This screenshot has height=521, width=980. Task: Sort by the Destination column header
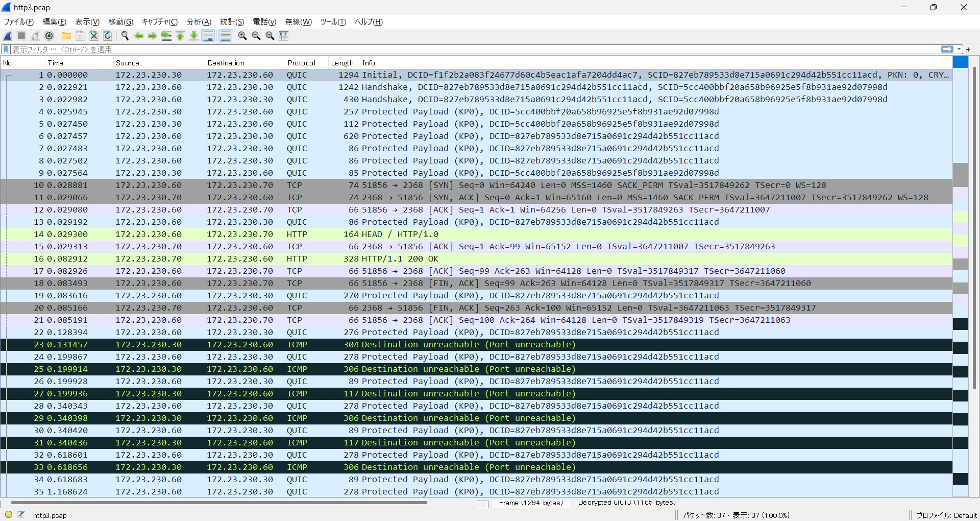click(245, 63)
